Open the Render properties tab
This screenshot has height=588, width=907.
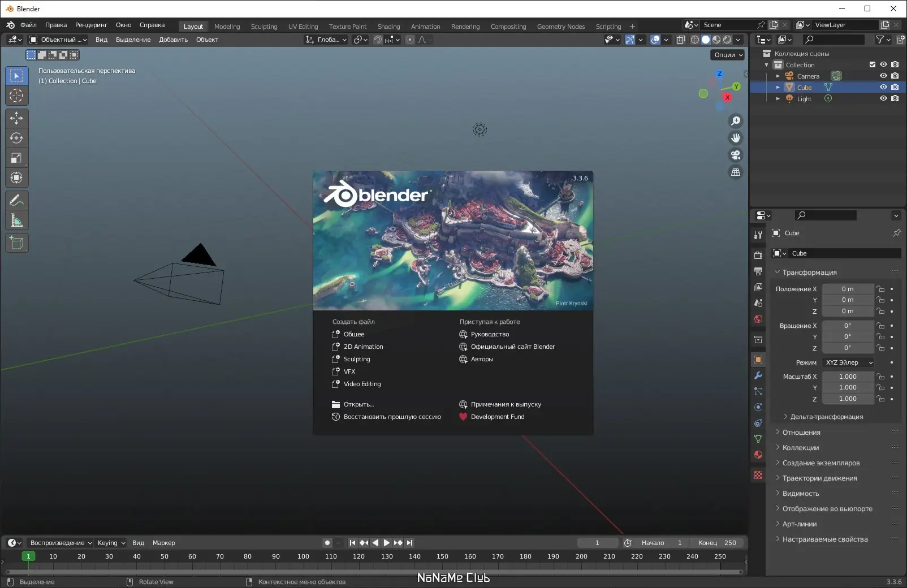[x=758, y=256]
